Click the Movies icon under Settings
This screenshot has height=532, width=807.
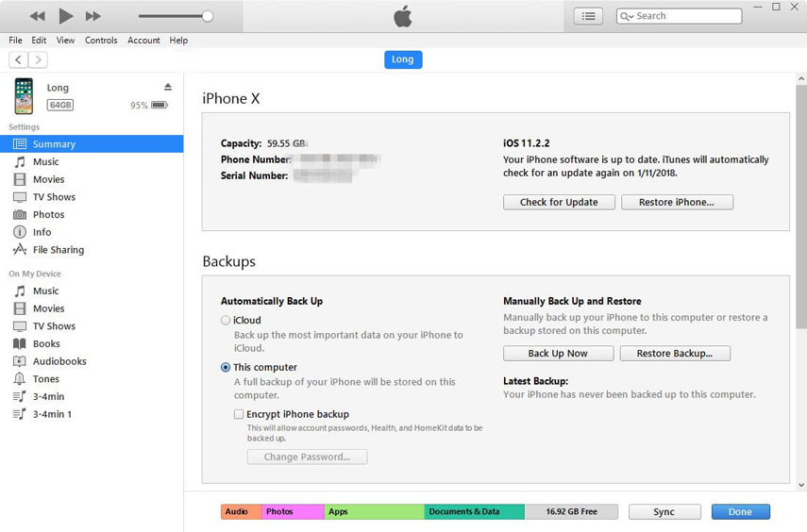coord(20,179)
